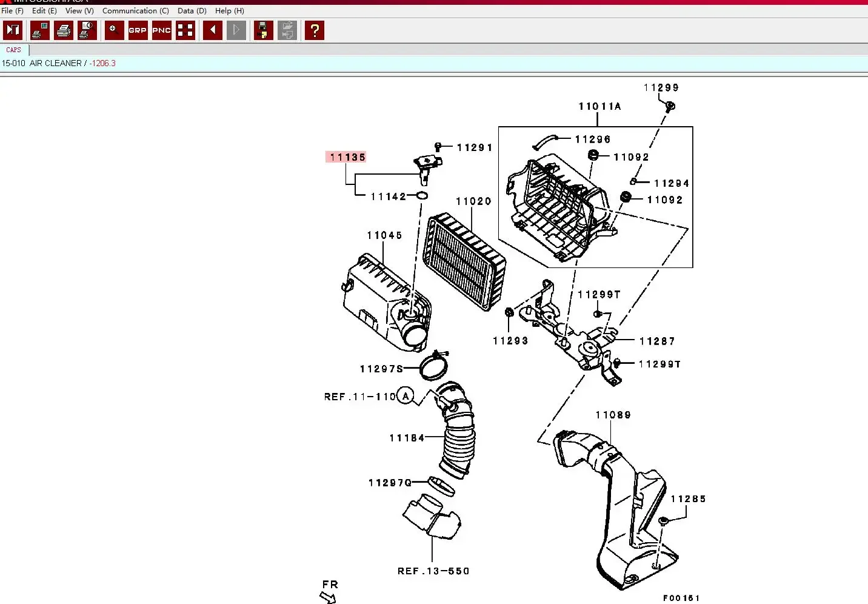Click part number 11299 at top right

(661, 88)
